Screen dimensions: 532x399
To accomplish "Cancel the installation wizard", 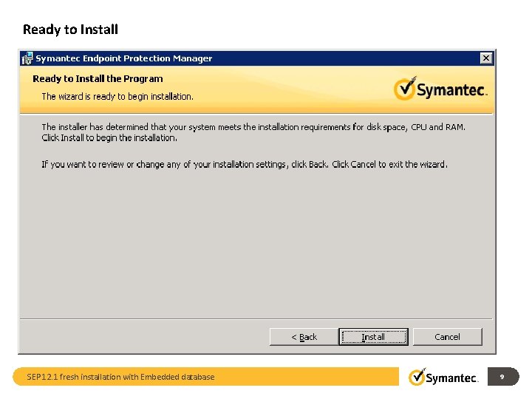I will tap(447, 337).
